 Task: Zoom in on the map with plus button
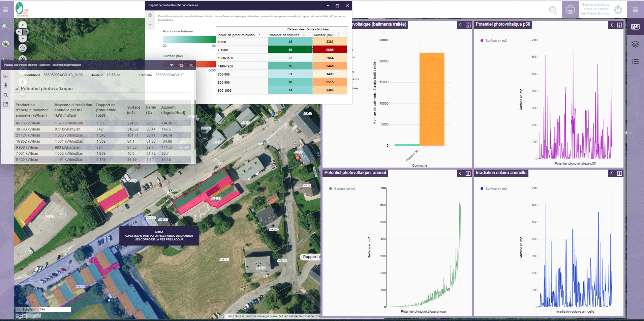pyautogui.click(x=23, y=25)
